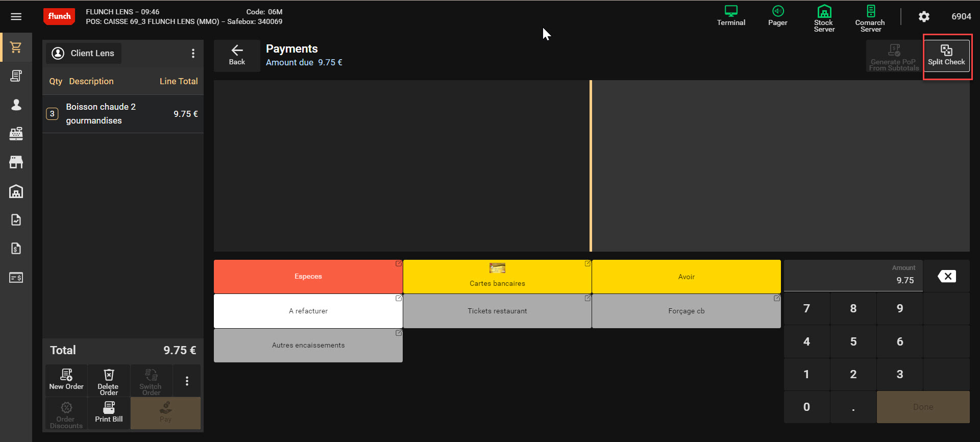The width and height of the screenshot is (980, 442).
Task: Select the Forçage cb payment method
Action: click(687, 311)
